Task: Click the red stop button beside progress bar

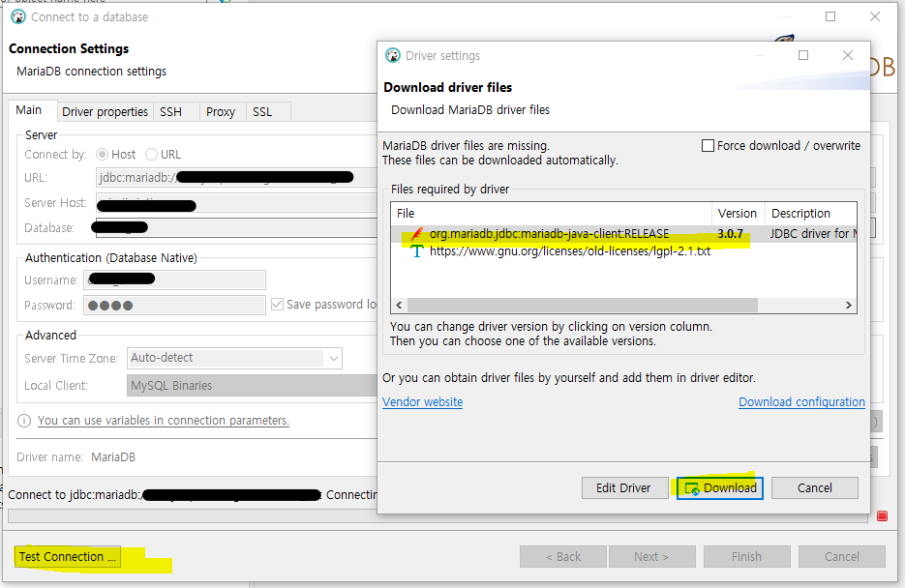Action: click(882, 515)
